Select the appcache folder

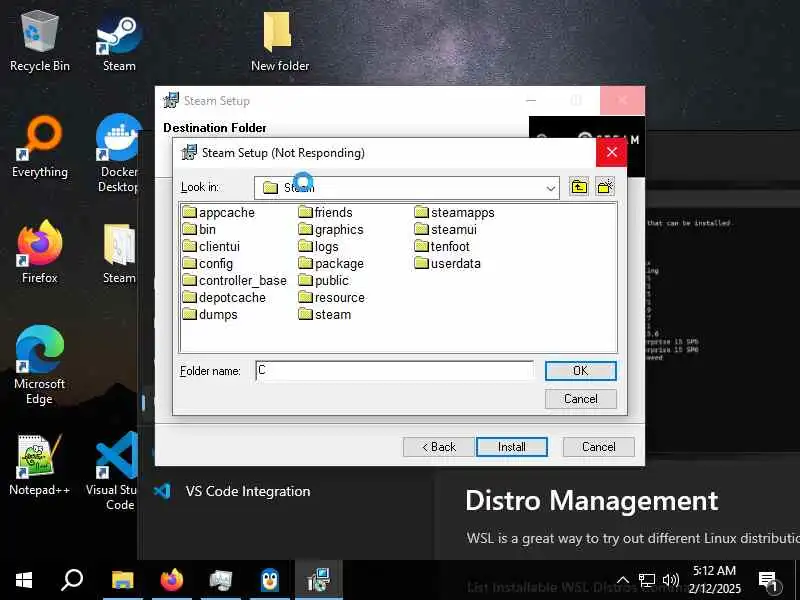218,212
